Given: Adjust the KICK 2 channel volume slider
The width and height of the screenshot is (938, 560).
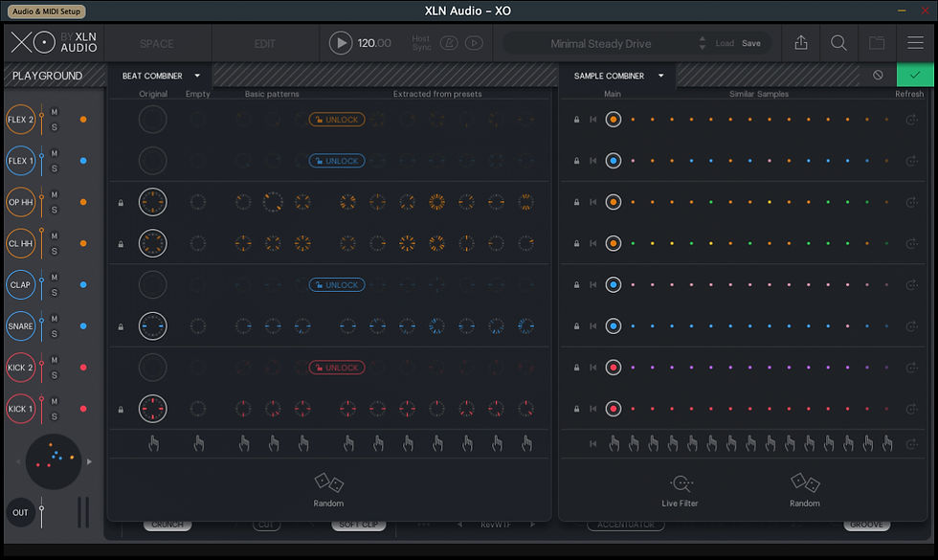Looking at the screenshot, I should (41, 368).
